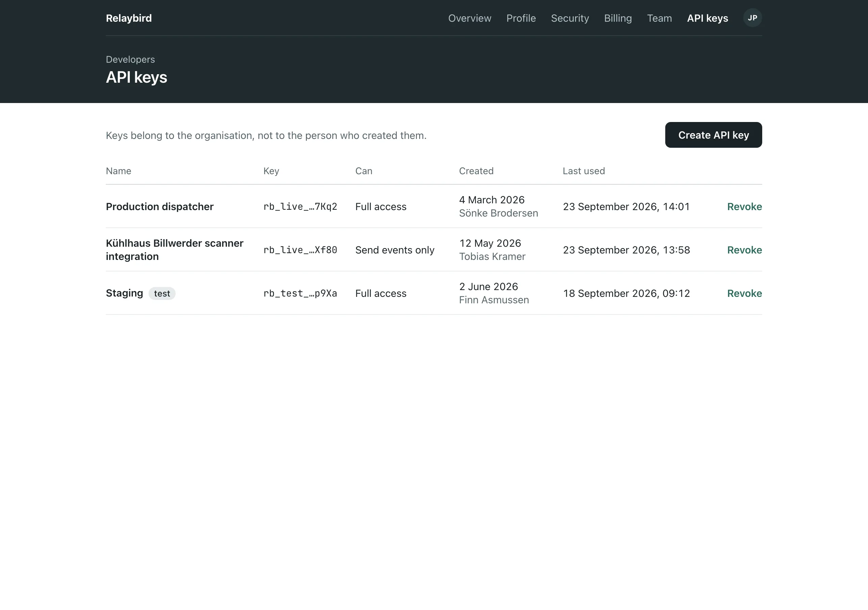Click created date 2 June 2026
This screenshot has height=610, width=868.
[x=489, y=286]
